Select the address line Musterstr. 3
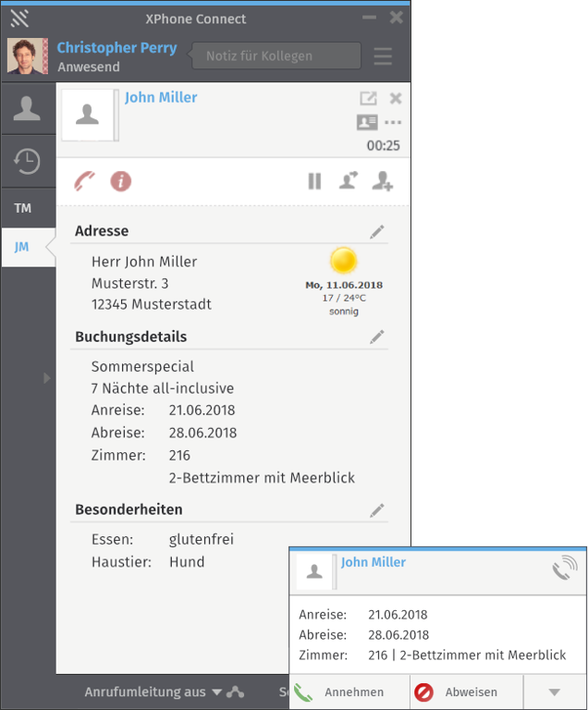Screen dimensions: 588x710 pos(130,284)
